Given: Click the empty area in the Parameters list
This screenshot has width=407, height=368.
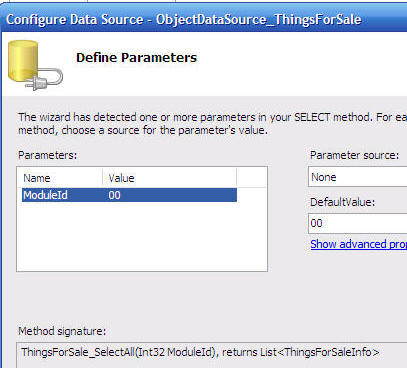Looking at the screenshot, I should (x=142, y=236).
